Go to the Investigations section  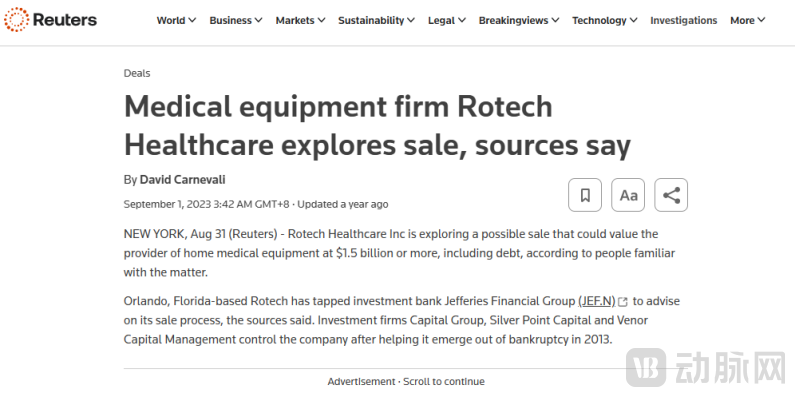683,20
